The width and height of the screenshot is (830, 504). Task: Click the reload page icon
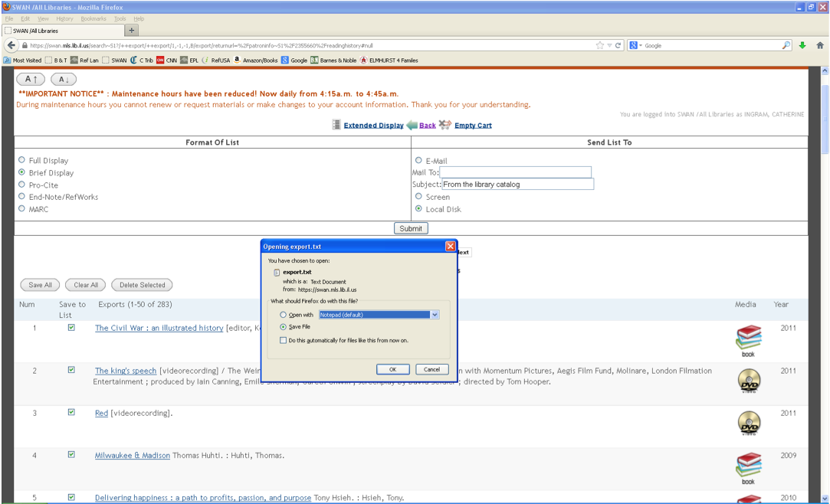click(x=618, y=45)
